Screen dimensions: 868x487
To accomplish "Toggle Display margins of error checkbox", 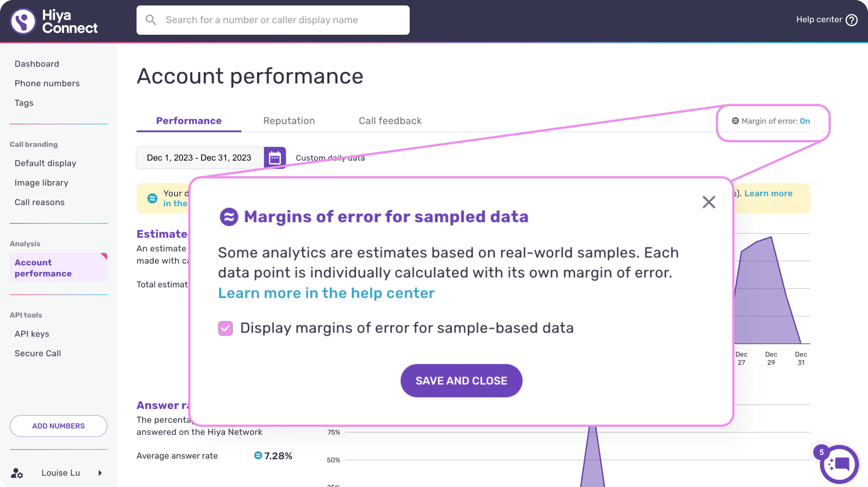I will tap(225, 328).
